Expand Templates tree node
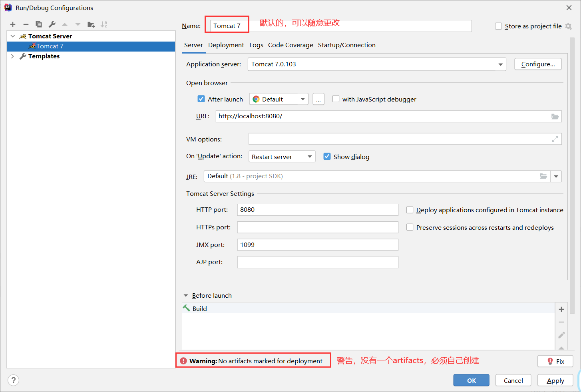 (13, 56)
